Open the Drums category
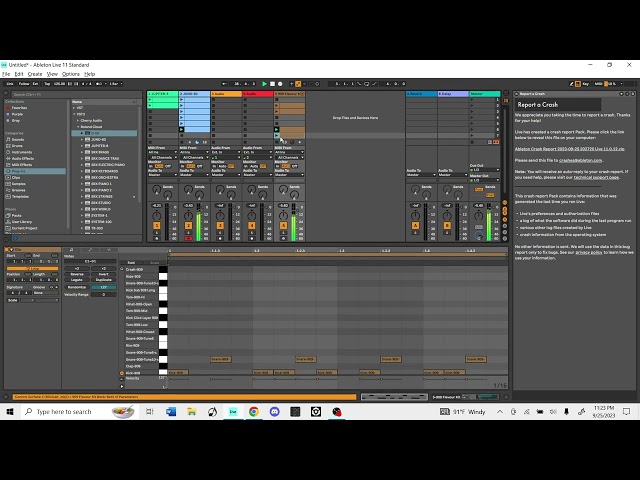Screen dimensions: 640x480 17,146
